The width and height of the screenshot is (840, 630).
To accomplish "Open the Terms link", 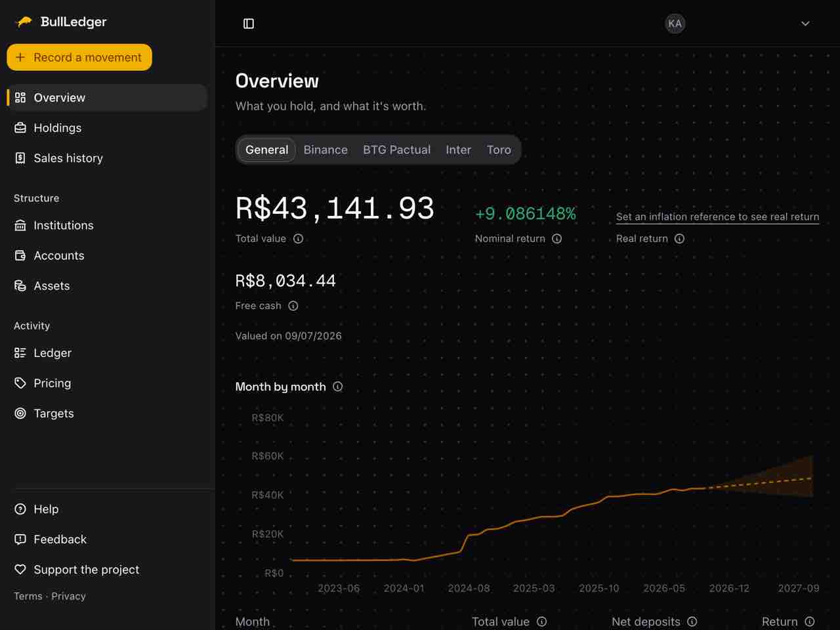I will tap(28, 596).
